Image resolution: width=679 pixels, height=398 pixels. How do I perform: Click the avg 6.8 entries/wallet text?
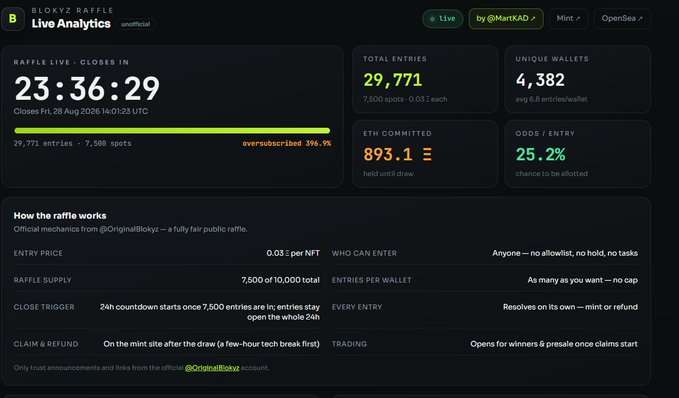pyautogui.click(x=551, y=99)
